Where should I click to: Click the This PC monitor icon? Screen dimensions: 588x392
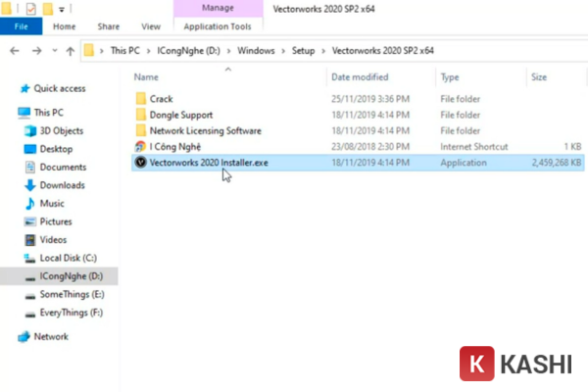(x=24, y=113)
